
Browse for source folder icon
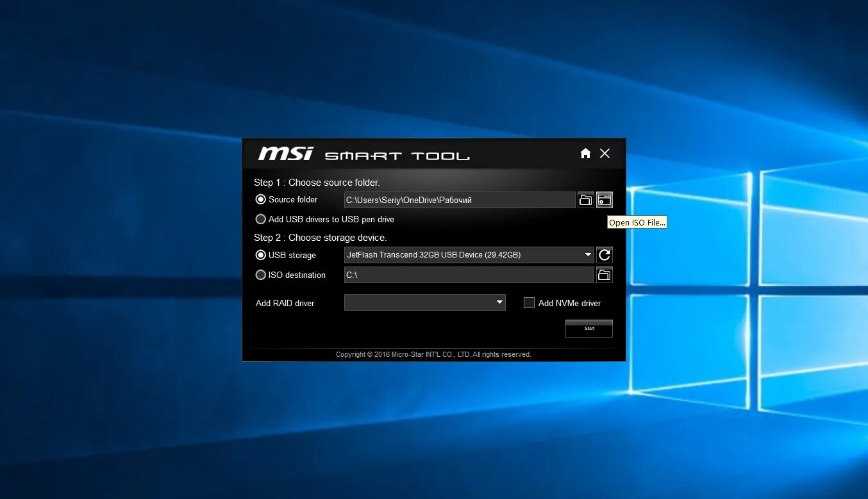tap(585, 200)
